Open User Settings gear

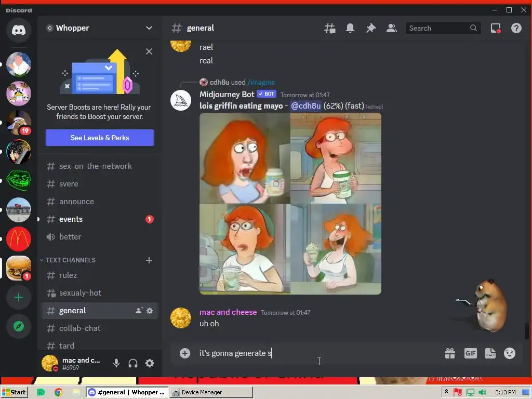(x=150, y=363)
